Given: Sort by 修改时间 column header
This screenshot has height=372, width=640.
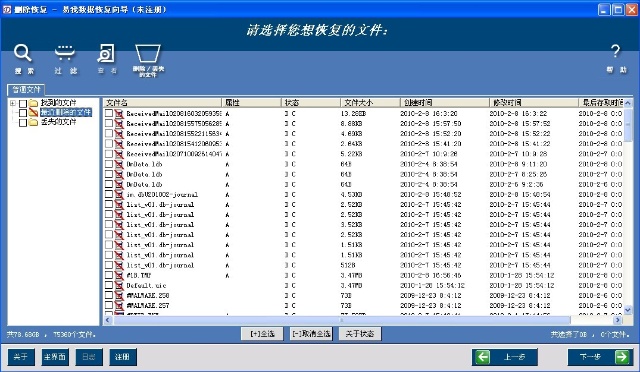Looking at the screenshot, I should click(533, 102).
